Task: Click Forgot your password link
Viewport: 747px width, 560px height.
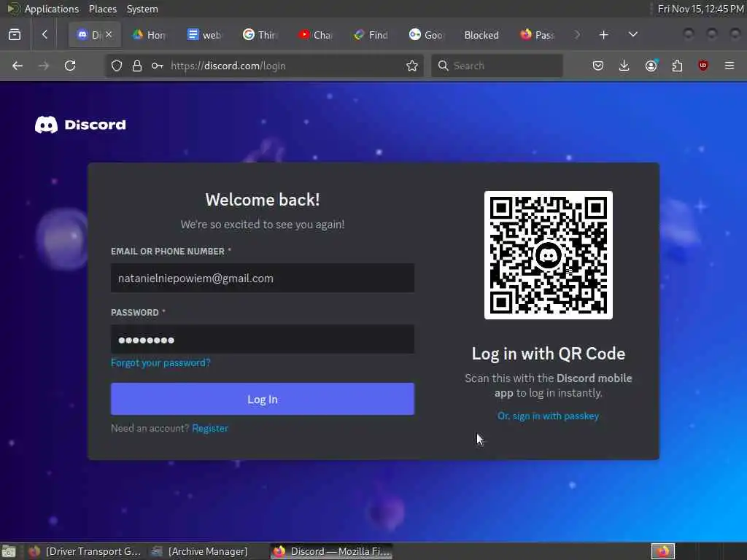Action: (160, 363)
